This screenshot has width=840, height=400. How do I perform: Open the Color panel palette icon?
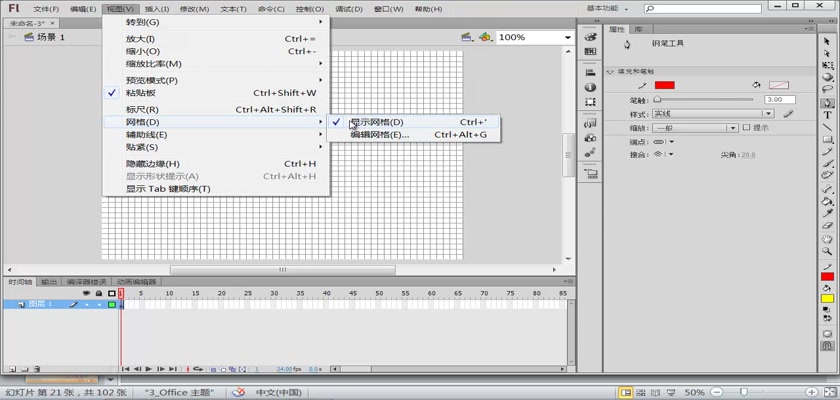(590, 36)
